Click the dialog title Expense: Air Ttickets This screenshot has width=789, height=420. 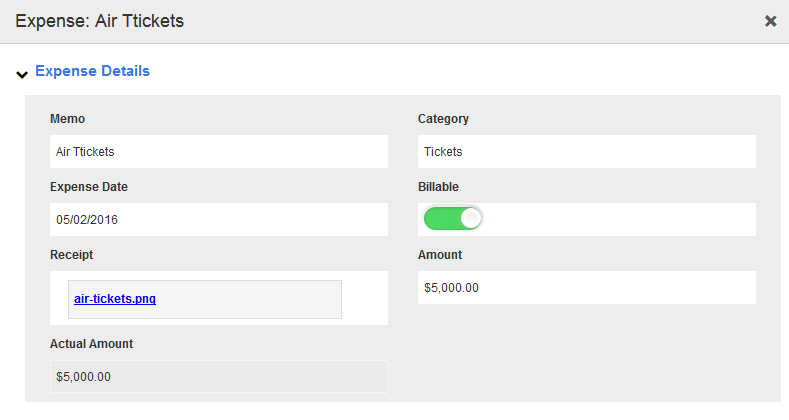[99, 21]
